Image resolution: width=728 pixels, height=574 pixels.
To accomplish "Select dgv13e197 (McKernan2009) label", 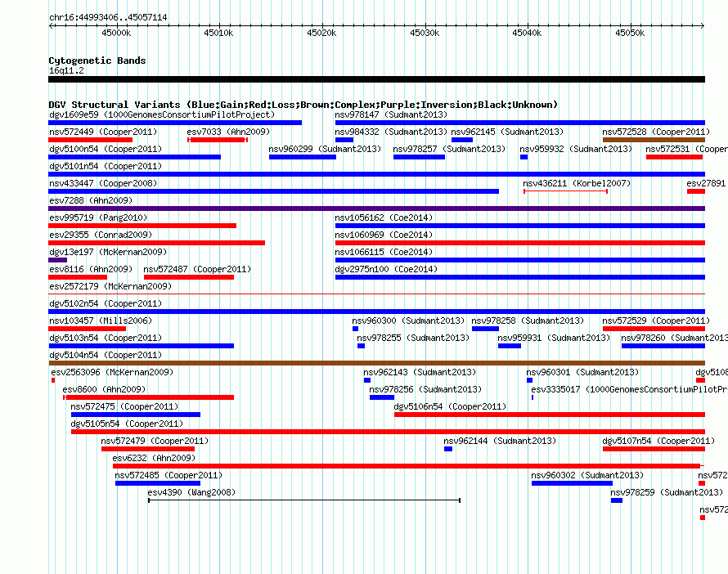I will coord(108,252).
